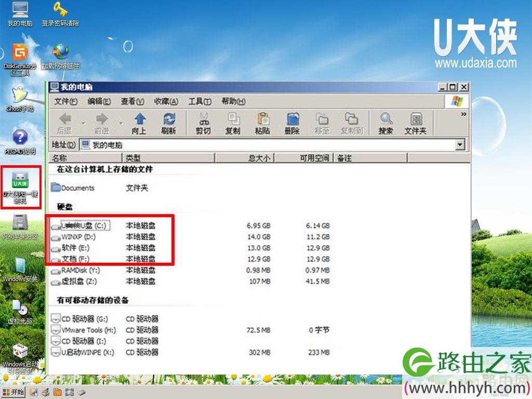Select the U大侠U盘 (C:) drive
The height and width of the screenshot is (399, 532).
coord(81,225)
